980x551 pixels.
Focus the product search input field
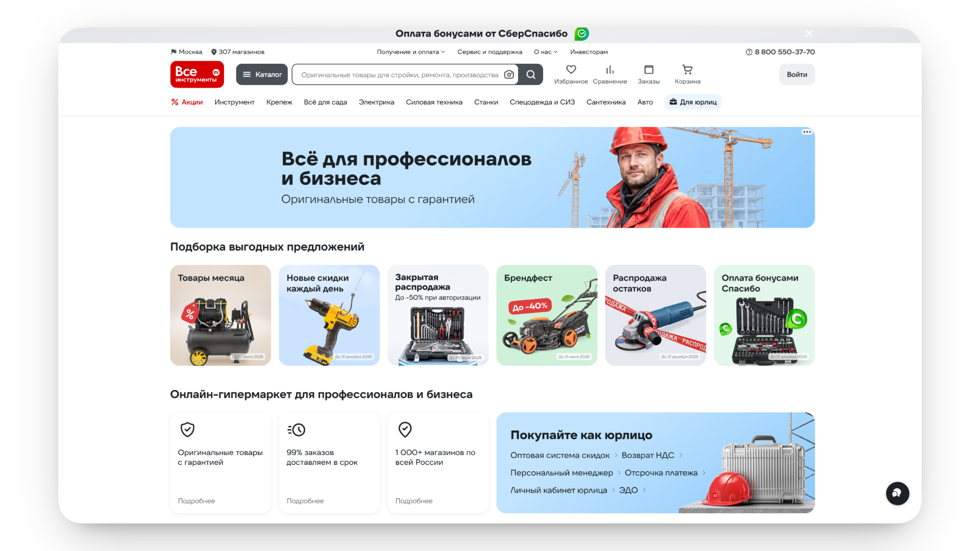[400, 74]
